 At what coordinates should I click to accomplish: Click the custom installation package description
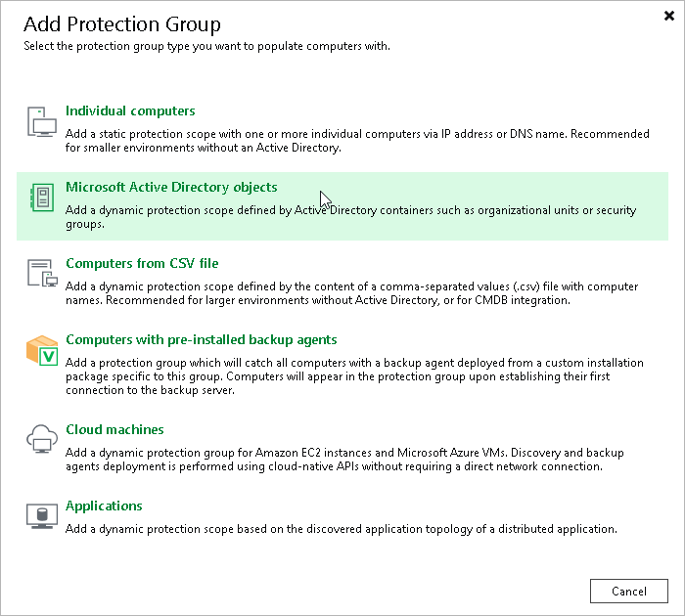click(354, 376)
